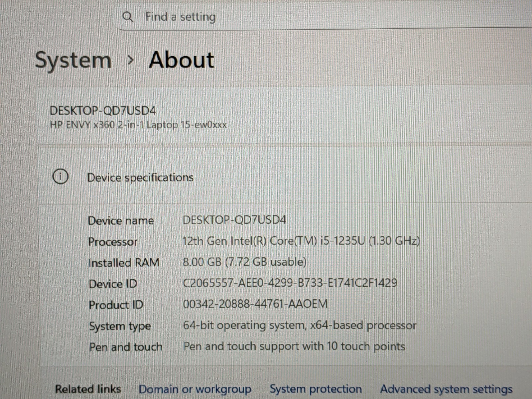The width and height of the screenshot is (532, 399).
Task: Click the breadcrumb chevron between System and About
Action: point(131,61)
